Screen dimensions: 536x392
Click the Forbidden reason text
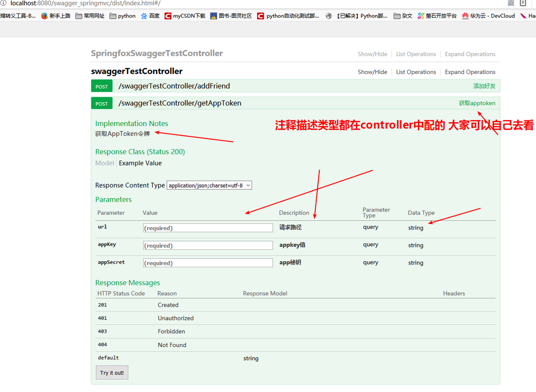[171, 332]
